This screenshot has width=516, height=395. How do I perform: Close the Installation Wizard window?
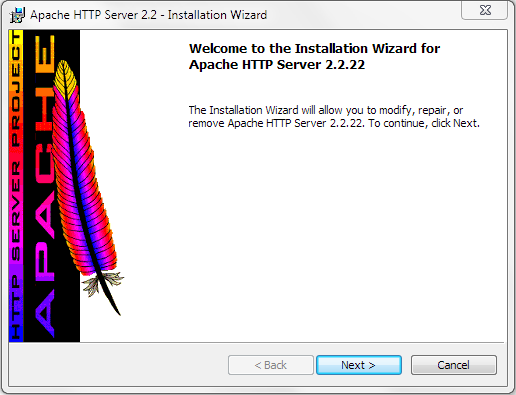pyautogui.click(x=485, y=10)
